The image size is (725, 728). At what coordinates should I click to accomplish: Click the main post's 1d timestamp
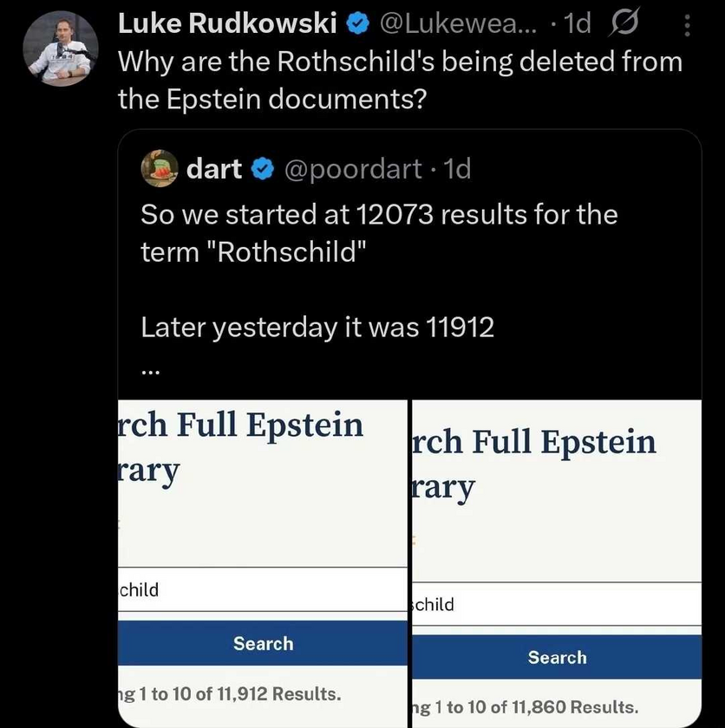tap(577, 26)
